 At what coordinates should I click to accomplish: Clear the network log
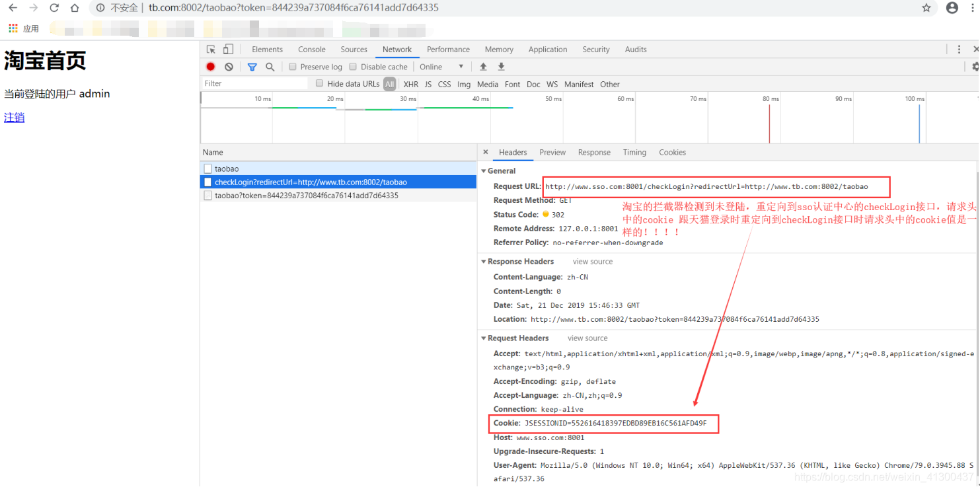[229, 67]
